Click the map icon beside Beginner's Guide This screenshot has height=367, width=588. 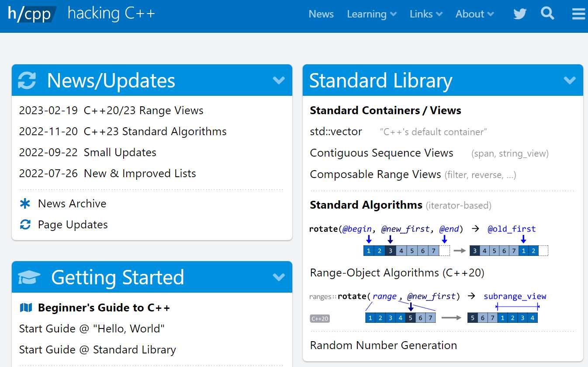(26, 308)
